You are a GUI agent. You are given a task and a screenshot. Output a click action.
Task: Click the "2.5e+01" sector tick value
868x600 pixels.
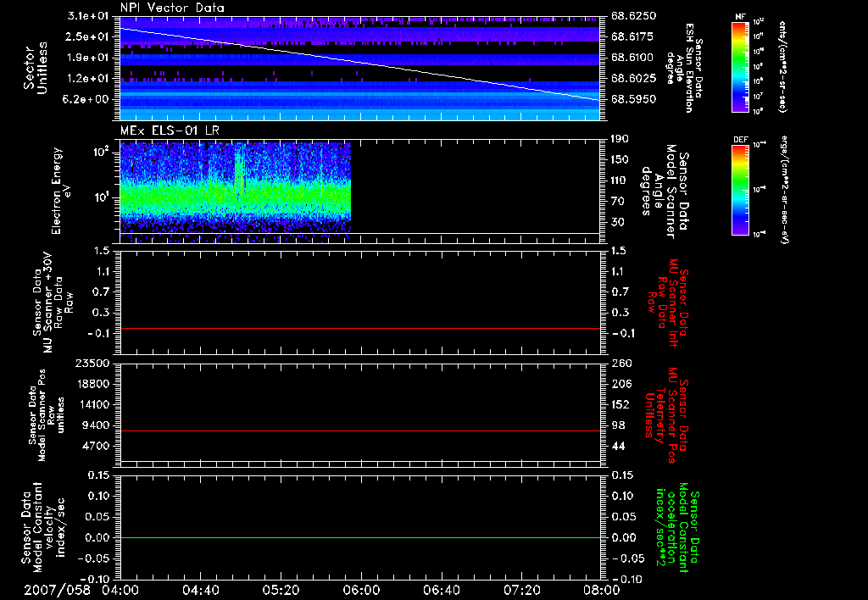(x=88, y=36)
